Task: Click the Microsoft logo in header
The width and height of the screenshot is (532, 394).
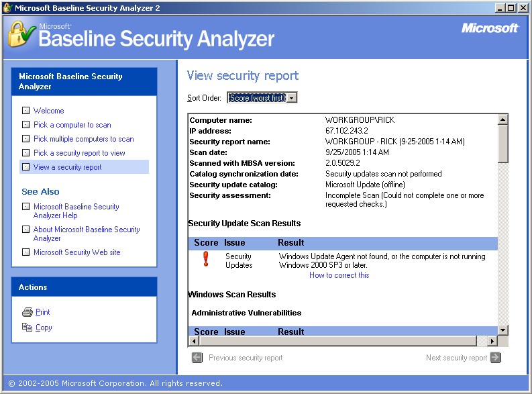Action: tap(490, 28)
